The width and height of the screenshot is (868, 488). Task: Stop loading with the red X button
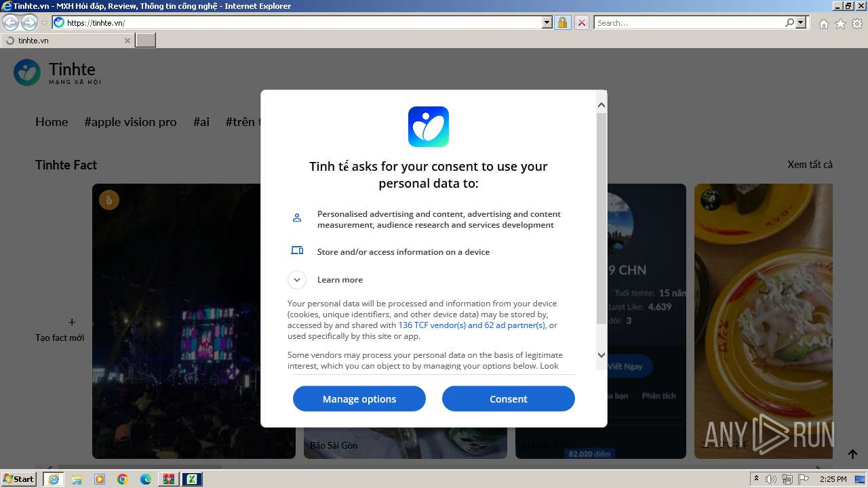click(x=582, y=22)
